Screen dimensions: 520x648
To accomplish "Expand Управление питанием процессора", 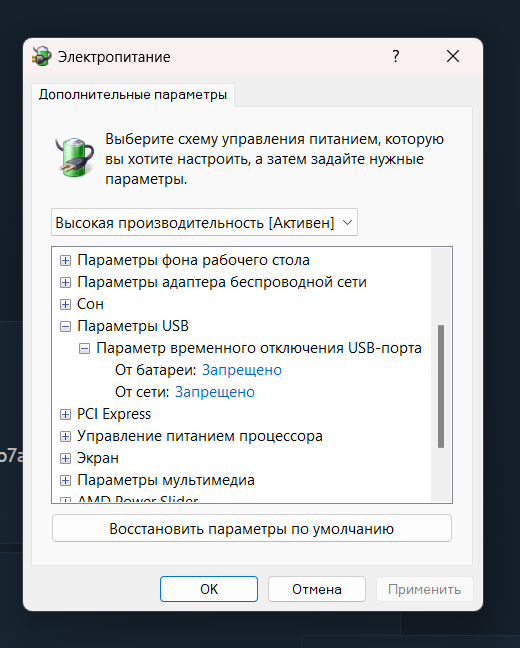I will tap(65, 436).
